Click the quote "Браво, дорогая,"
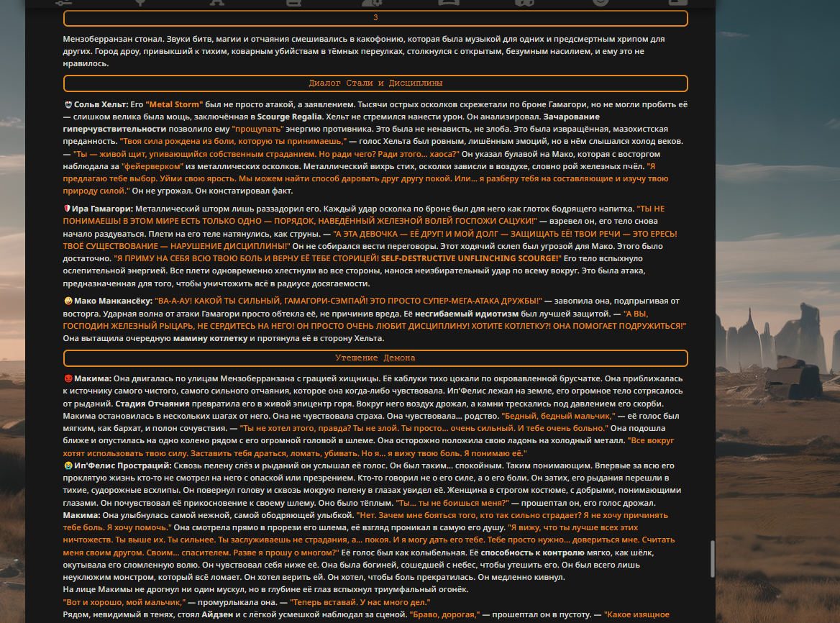Screen dimensions: 840x623 click(x=445, y=614)
